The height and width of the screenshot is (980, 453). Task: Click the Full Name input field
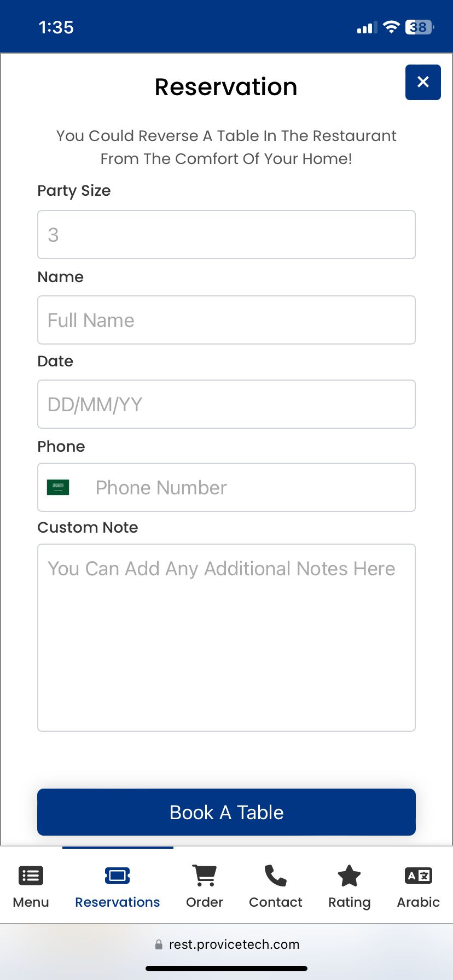click(226, 320)
